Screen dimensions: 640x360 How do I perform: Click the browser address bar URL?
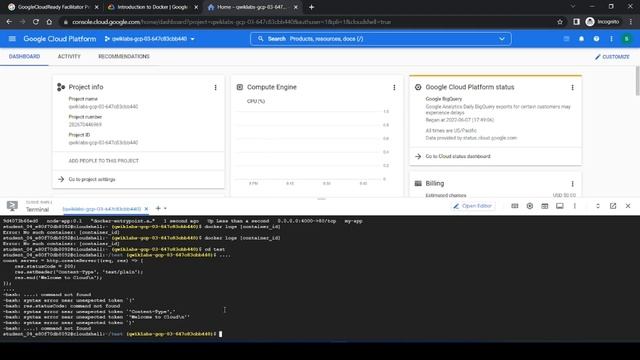(x=231, y=22)
